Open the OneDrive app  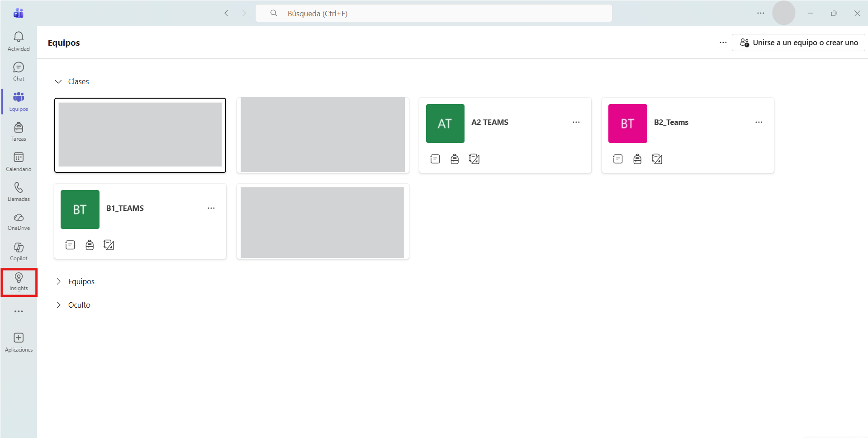click(19, 222)
